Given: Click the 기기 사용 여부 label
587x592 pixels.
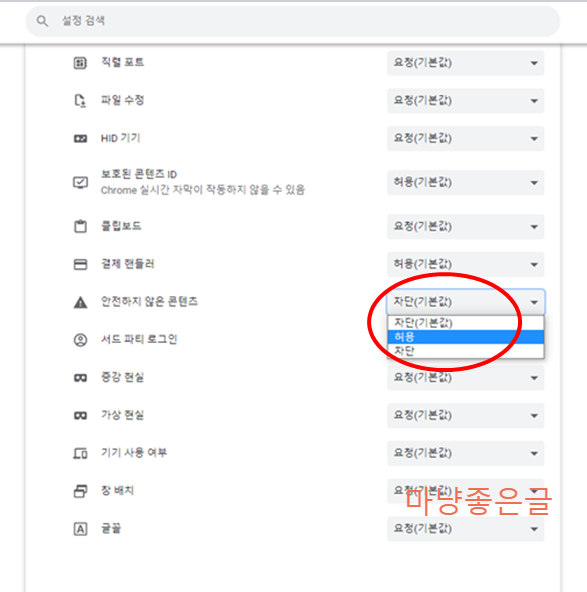Looking at the screenshot, I should pos(134,452).
